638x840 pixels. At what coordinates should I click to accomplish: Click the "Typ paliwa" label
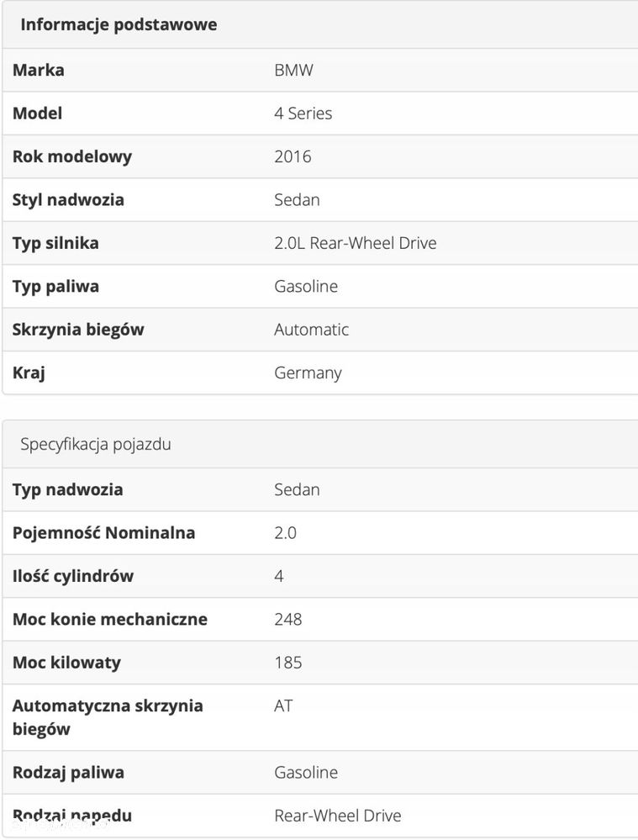pyautogui.click(x=55, y=287)
